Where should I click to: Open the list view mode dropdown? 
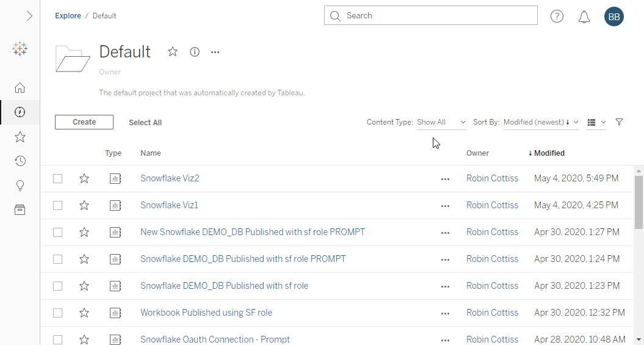pyautogui.click(x=596, y=122)
